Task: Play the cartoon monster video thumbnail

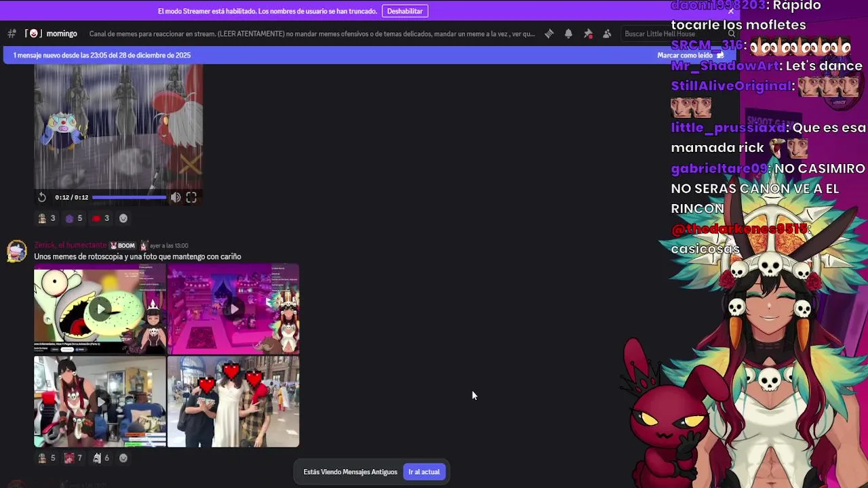Action: (x=100, y=309)
